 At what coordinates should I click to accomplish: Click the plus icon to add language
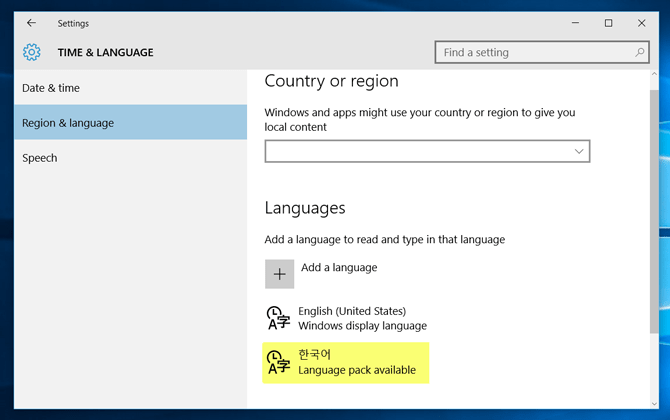point(279,274)
